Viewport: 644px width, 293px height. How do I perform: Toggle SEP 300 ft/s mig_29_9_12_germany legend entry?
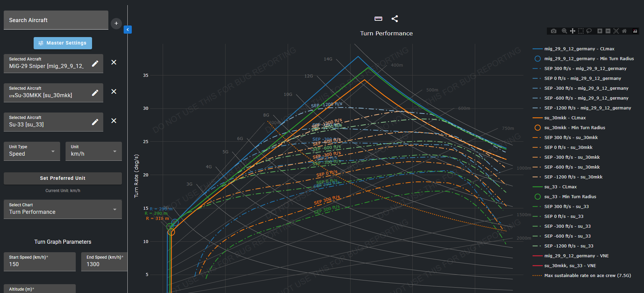click(x=580, y=69)
